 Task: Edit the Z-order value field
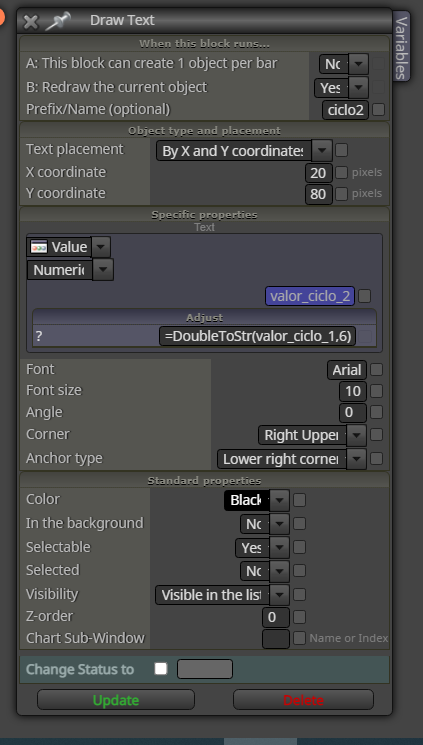pyautogui.click(x=276, y=617)
